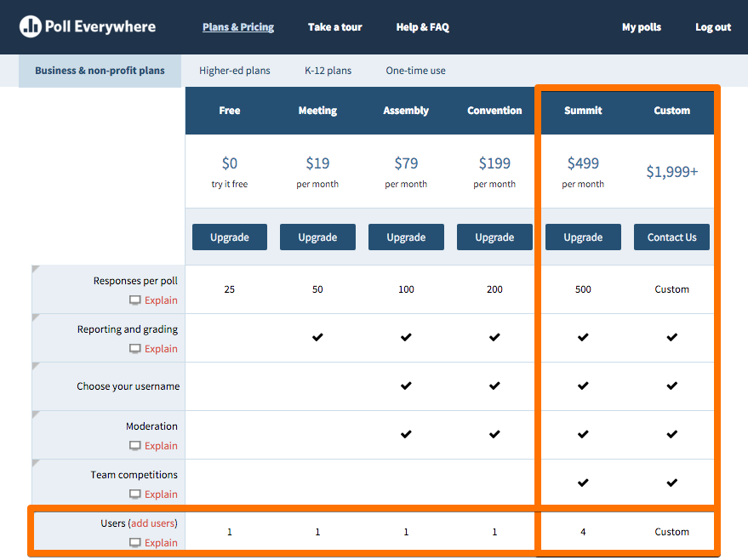The image size is (748, 560).
Task: Click the monitor icon beside Responses per poll Explain
Action: [135, 300]
